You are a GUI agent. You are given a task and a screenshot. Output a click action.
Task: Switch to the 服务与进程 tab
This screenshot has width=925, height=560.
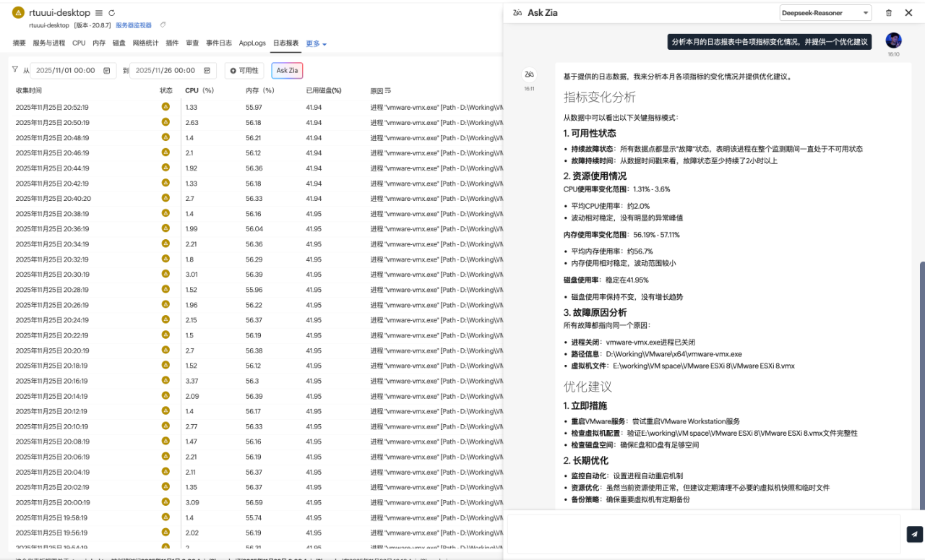(x=48, y=43)
